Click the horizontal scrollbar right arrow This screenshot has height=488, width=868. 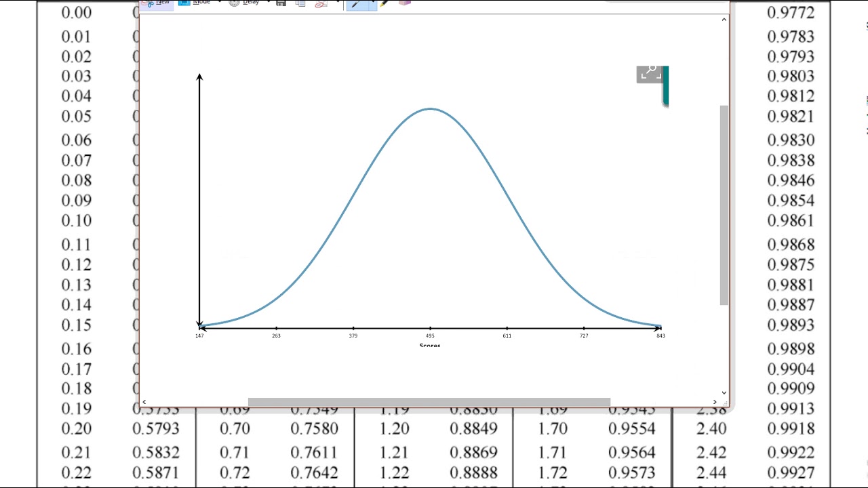715,402
